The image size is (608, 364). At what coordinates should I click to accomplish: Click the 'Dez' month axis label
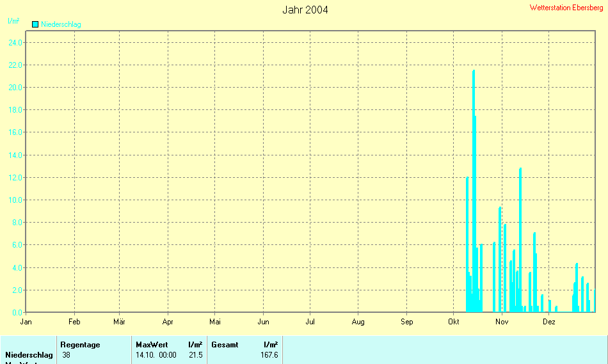coord(548,322)
